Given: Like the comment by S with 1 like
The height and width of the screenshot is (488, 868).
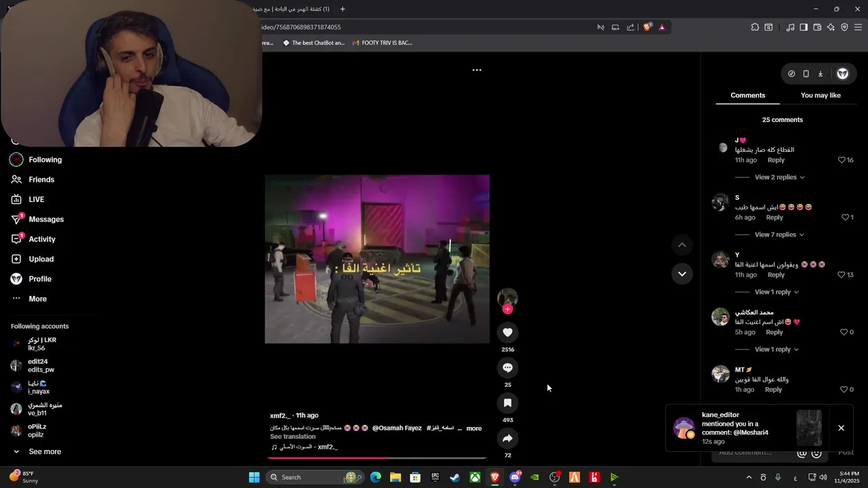Looking at the screenshot, I should tap(845, 218).
